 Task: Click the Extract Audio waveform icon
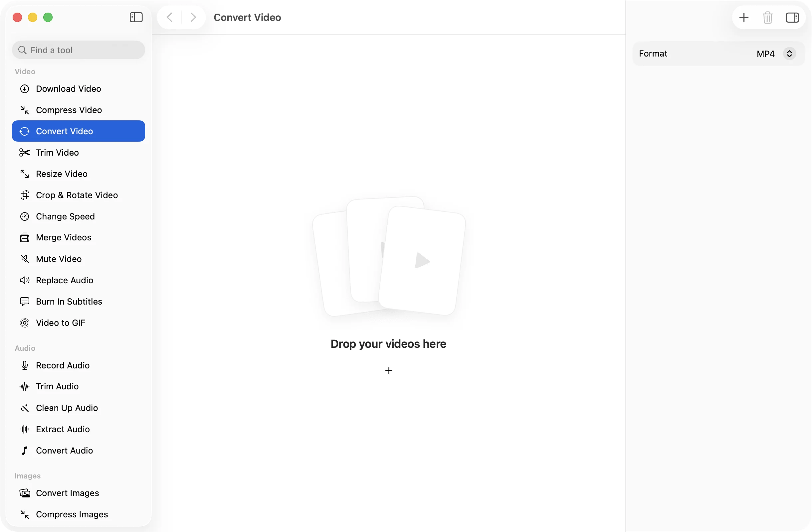25,429
